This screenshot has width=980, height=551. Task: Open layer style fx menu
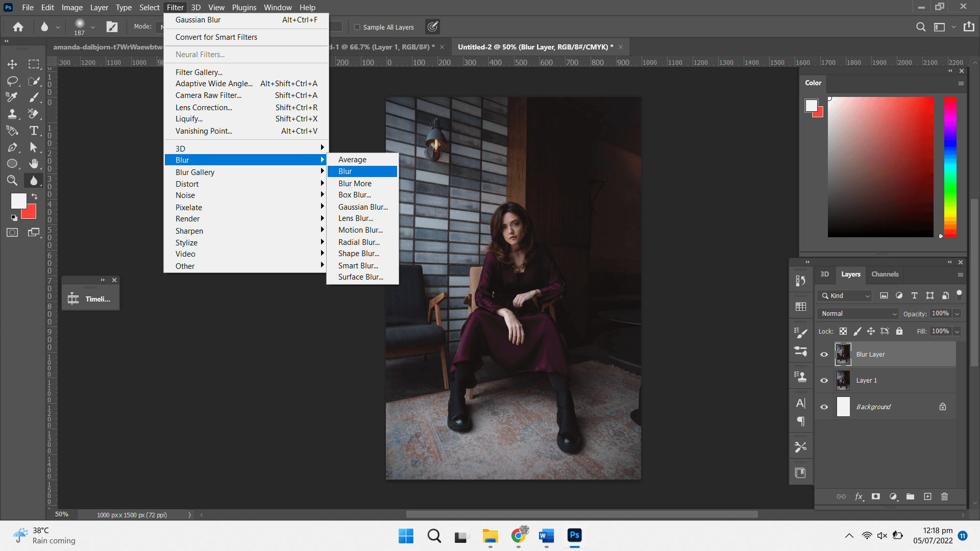[859, 496]
